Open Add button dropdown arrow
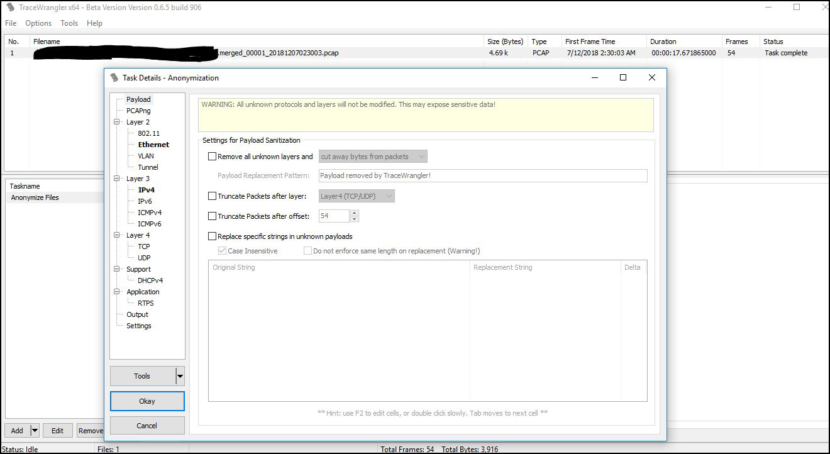This screenshot has height=454, width=830. point(35,431)
